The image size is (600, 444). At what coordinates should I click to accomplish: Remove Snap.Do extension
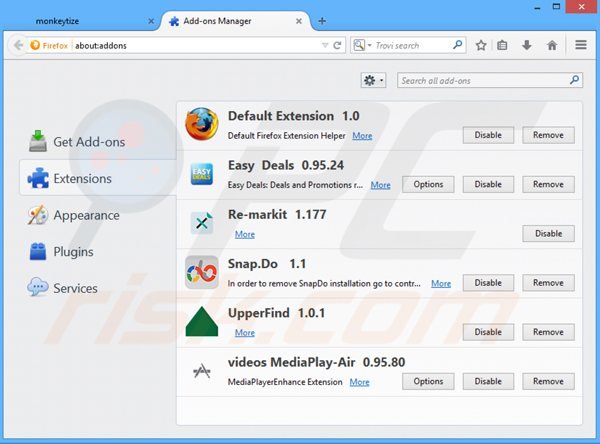[x=548, y=283]
